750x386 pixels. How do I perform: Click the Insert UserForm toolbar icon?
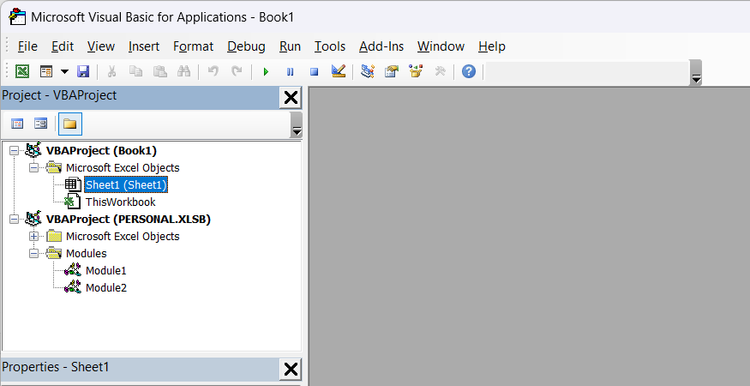click(x=46, y=72)
